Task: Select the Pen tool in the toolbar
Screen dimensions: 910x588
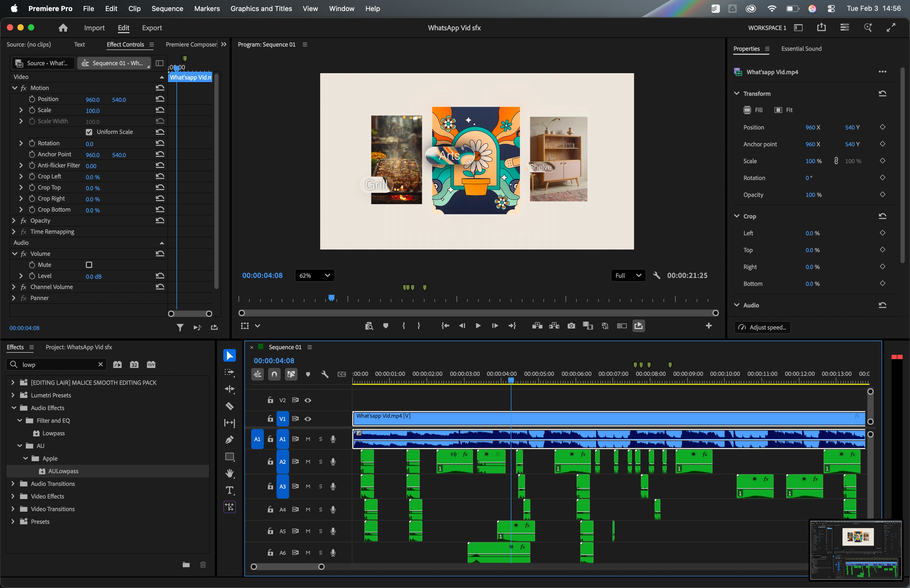Action: click(230, 440)
